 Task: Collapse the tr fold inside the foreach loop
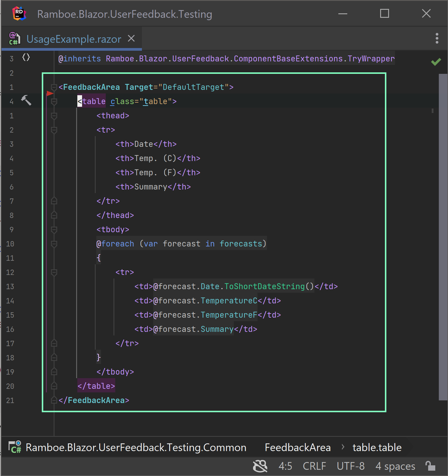click(54, 272)
